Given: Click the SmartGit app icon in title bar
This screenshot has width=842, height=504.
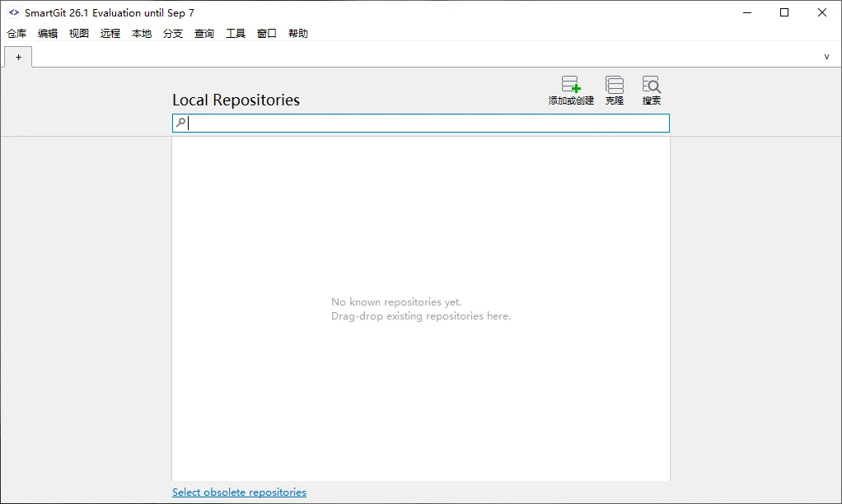Looking at the screenshot, I should click(x=14, y=12).
